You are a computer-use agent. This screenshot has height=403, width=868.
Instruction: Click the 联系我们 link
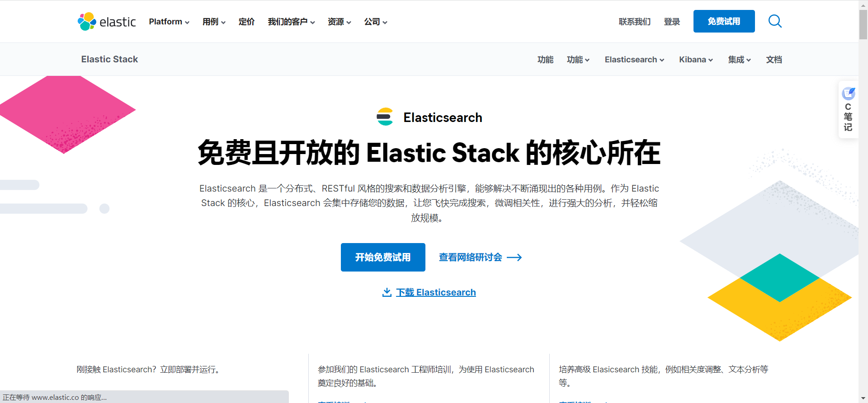click(x=635, y=22)
